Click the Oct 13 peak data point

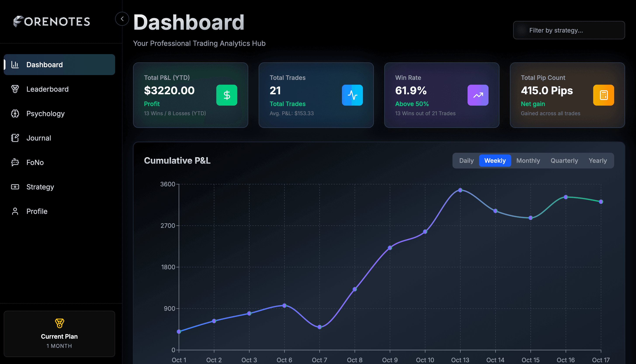[460, 190]
